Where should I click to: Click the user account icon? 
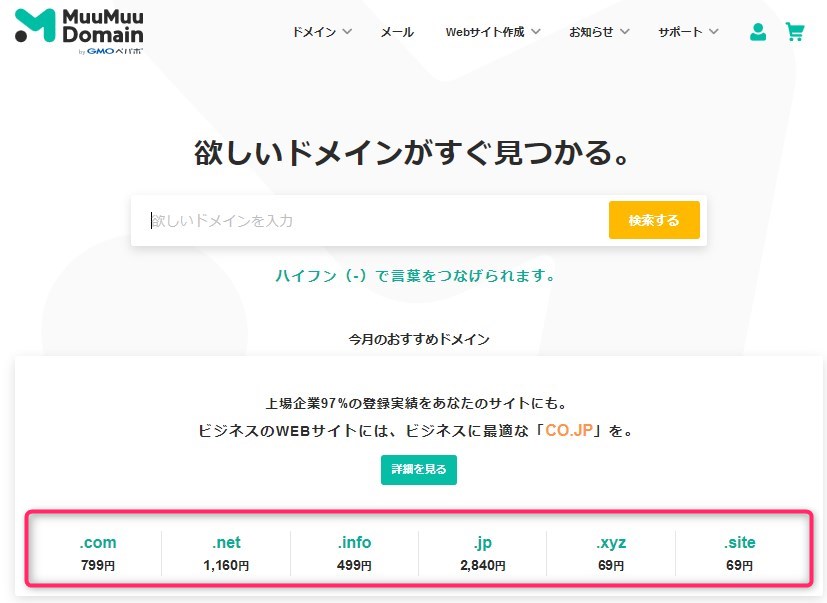(757, 31)
